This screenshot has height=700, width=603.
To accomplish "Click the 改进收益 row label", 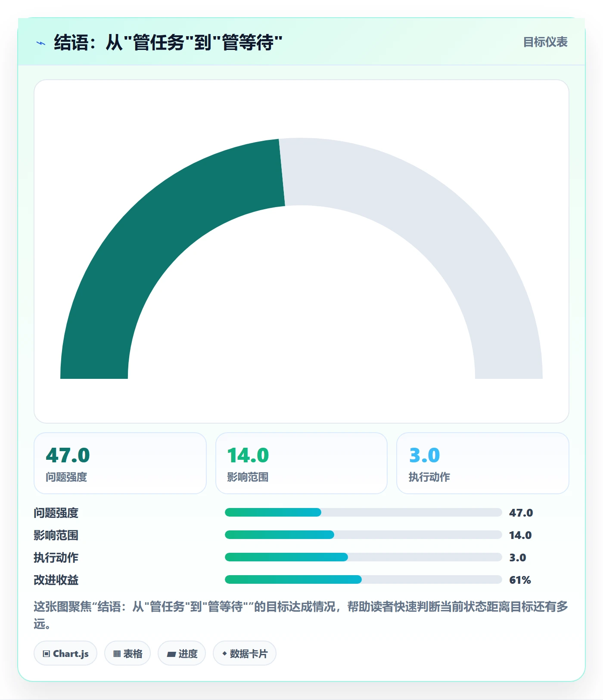I will [56, 580].
